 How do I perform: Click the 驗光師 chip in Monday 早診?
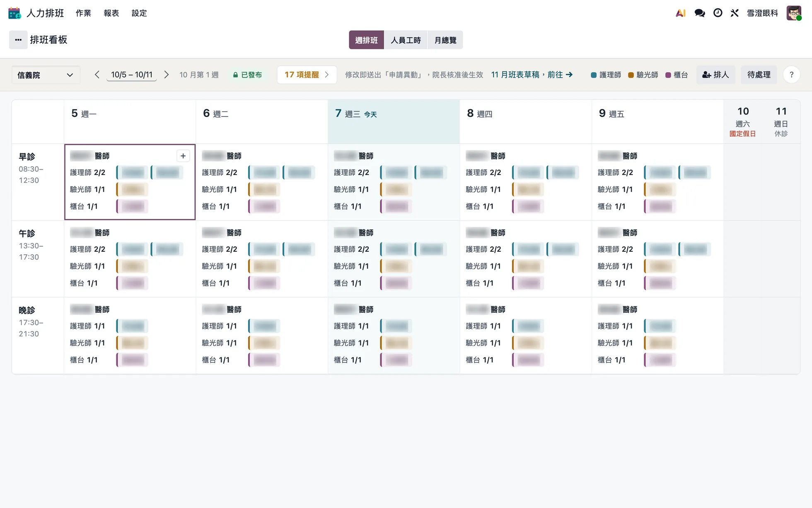133,190
